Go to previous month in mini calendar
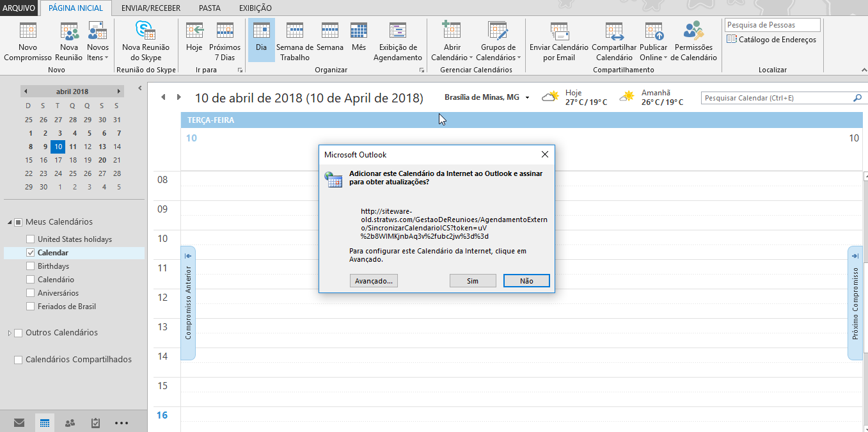 pos(26,92)
